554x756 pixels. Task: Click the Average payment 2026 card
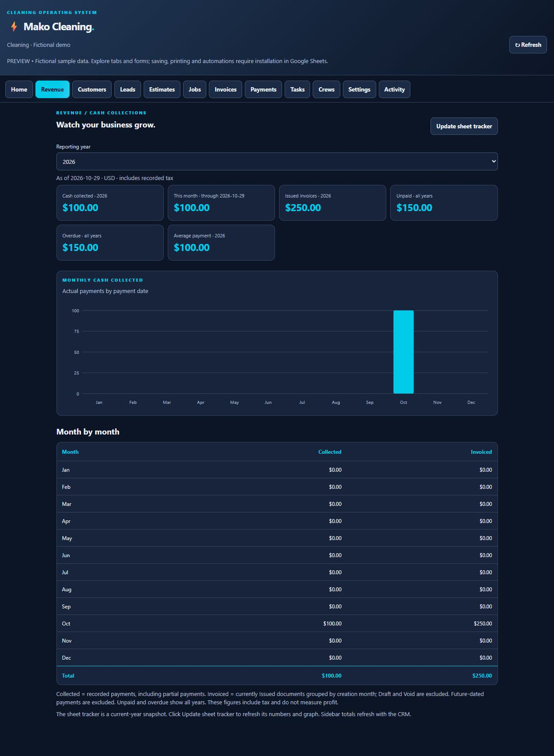click(x=221, y=242)
